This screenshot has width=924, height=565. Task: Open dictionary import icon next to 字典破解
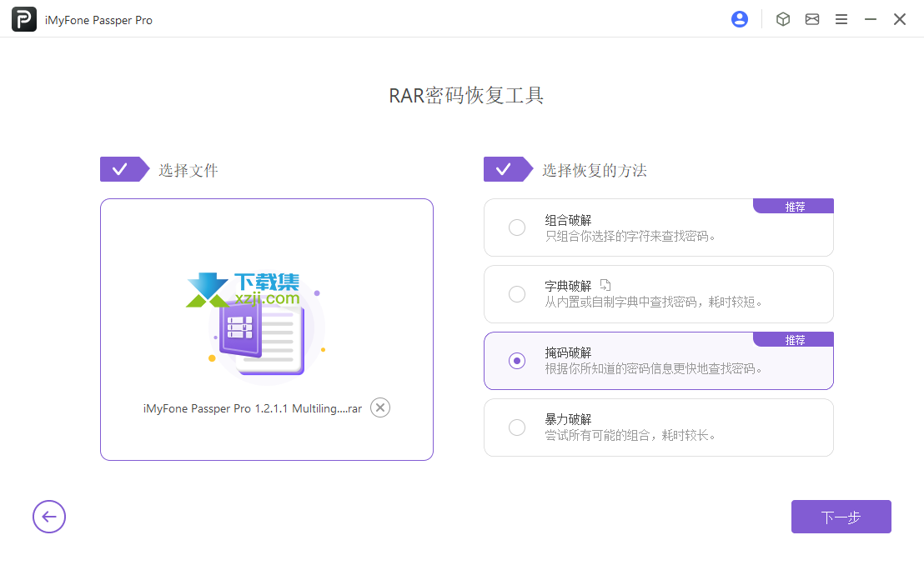click(x=605, y=285)
